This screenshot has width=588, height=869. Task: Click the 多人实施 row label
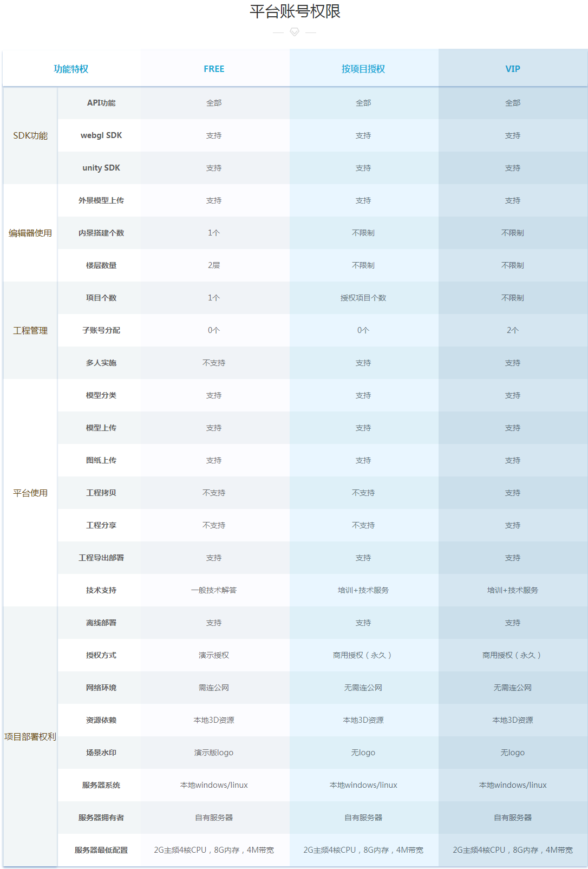click(x=101, y=363)
